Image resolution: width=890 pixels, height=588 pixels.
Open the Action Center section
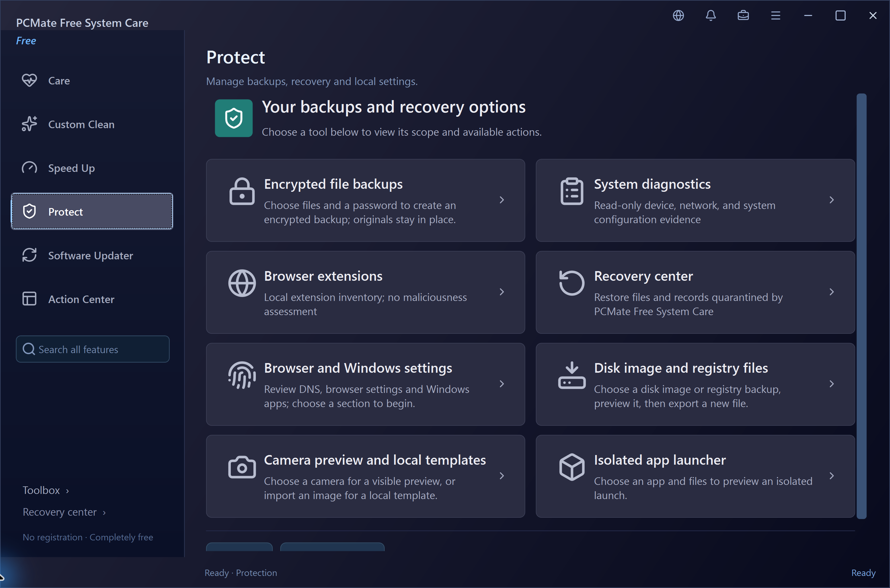(92, 299)
